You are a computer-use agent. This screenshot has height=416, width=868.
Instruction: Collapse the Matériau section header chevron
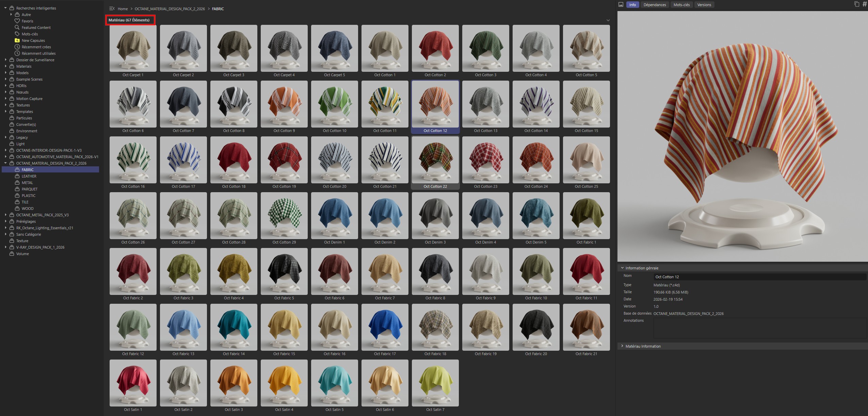pyautogui.click(x=608, y=20)
